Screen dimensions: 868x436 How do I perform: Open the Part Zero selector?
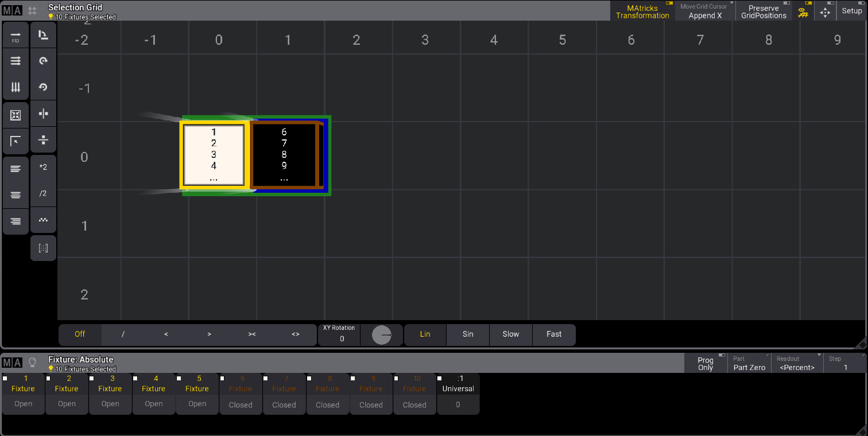749,364
